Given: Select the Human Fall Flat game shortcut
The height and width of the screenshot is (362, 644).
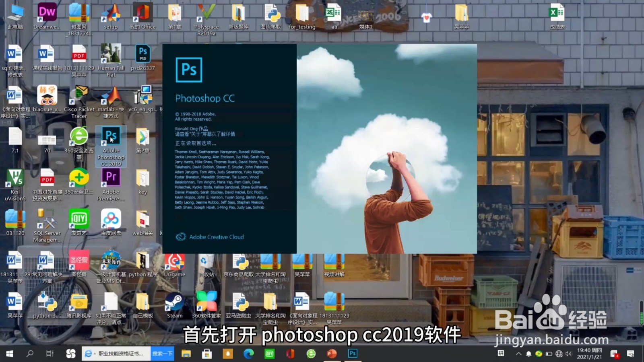Looking at the screenshot, I should [x=111, y=61].
